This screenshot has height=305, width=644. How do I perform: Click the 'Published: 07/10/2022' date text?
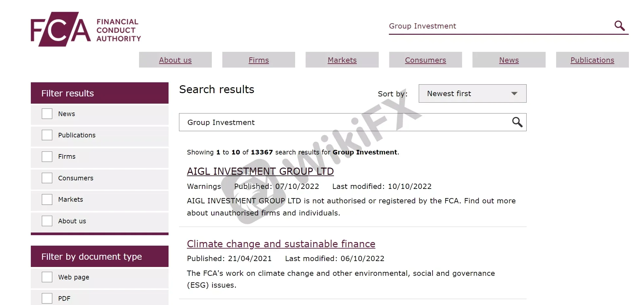click(276, 186)
